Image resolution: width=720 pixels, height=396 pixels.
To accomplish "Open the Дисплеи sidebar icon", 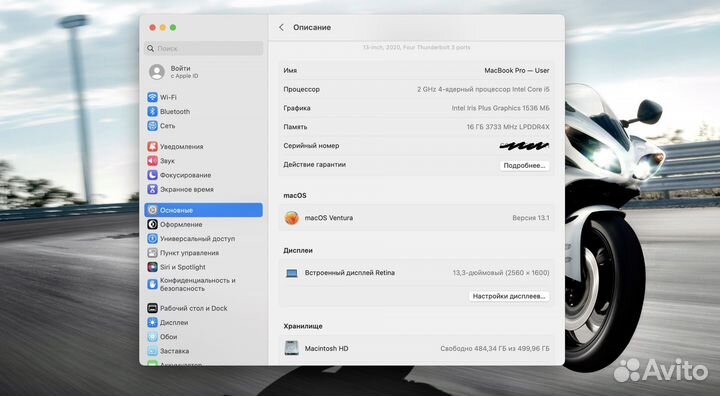I will coord(152,322).
